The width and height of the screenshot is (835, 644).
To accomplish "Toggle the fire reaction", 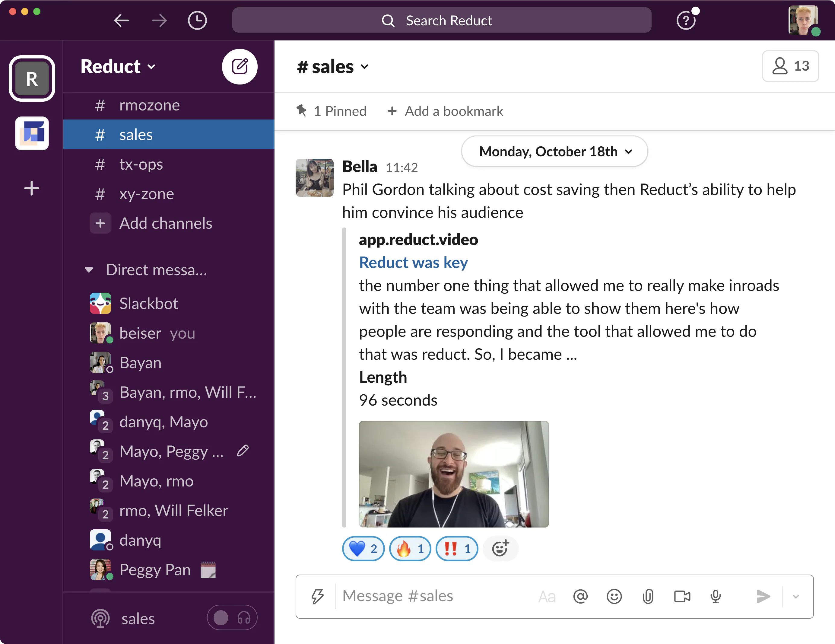I will click(410, 548).
